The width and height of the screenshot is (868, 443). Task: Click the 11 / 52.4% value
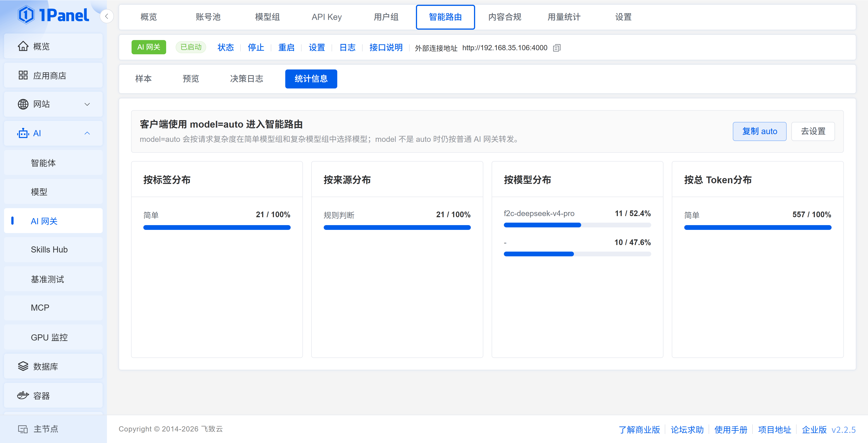[632, 213]
